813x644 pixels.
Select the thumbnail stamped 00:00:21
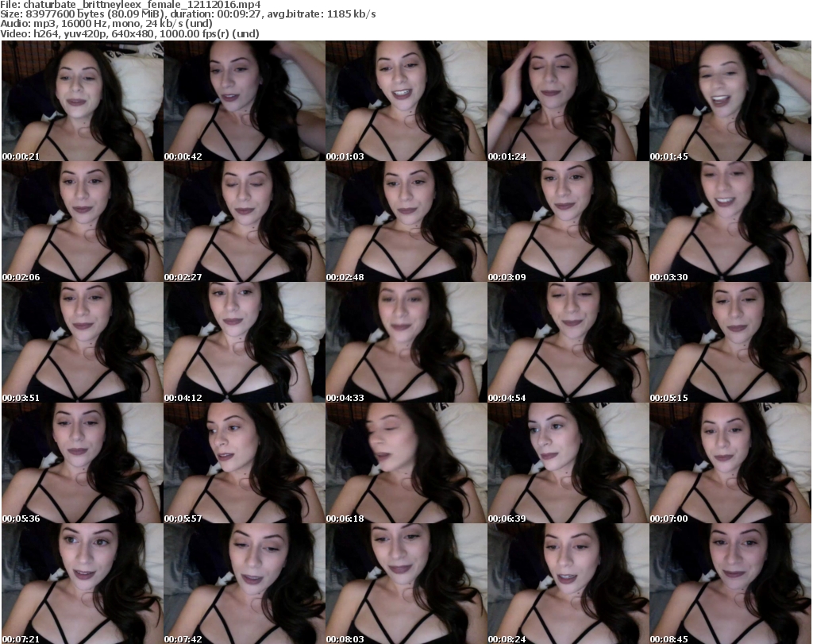83,101
